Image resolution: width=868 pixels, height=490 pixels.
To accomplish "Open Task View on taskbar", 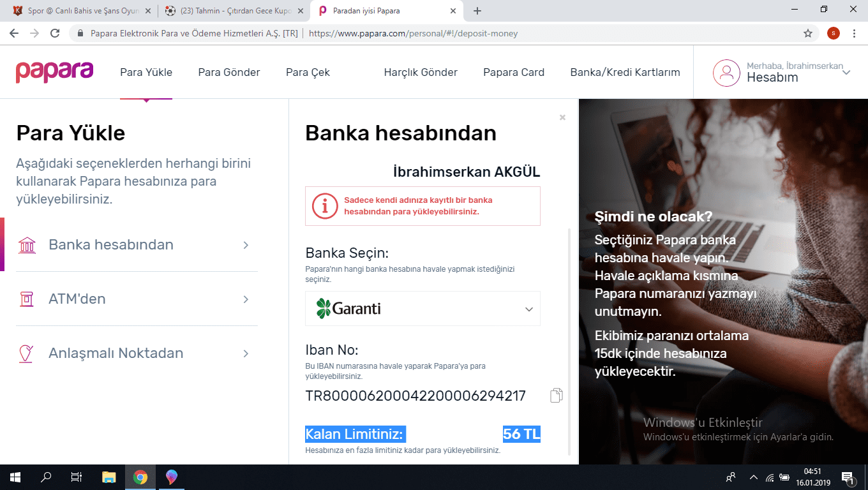I will [x=77, y=477].
